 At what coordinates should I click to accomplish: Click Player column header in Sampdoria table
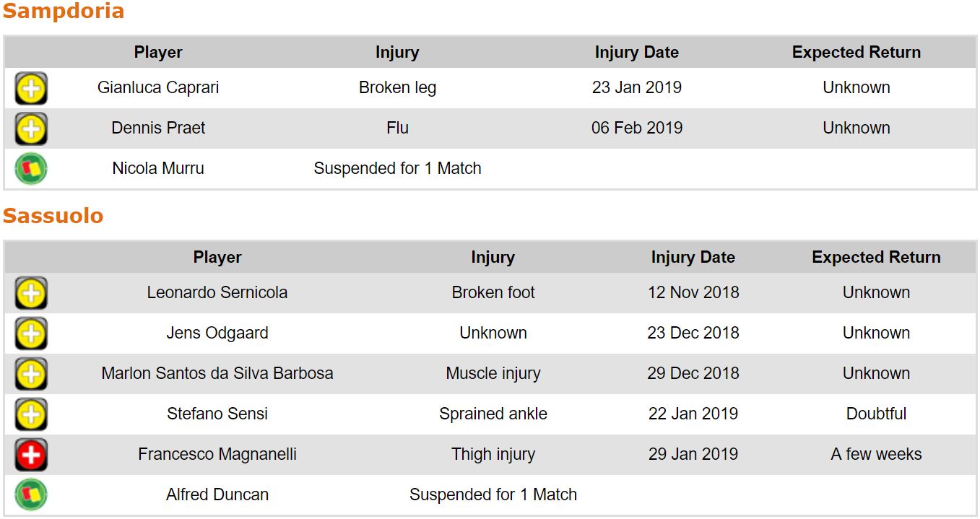click(158, 53)
